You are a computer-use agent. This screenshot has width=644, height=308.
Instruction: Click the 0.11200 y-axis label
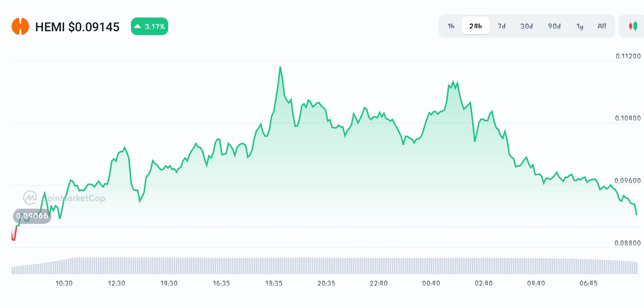628,56
